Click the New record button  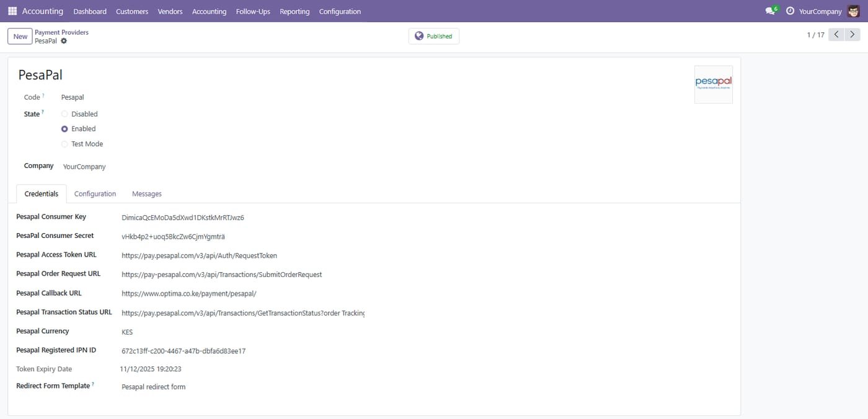20,36
